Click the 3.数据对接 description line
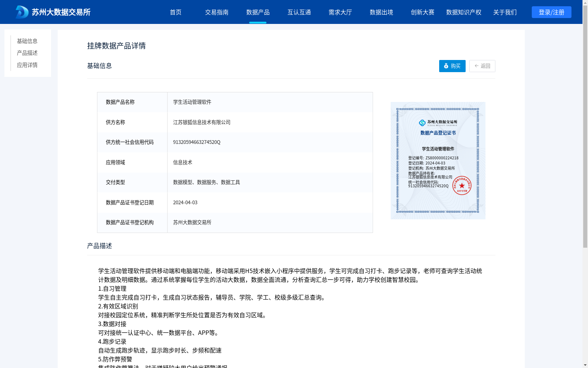The width and height of the screenshot is (588, 368). [x=112, y=324]
